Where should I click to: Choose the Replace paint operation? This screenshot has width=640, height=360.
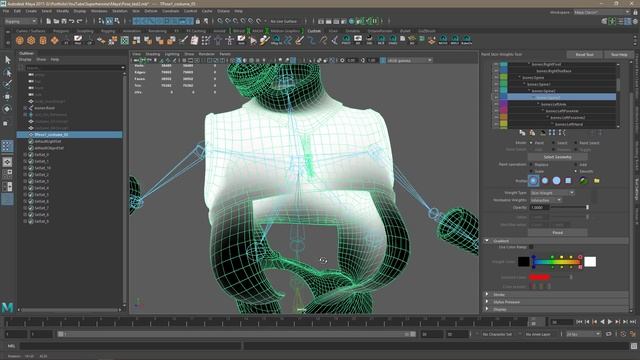click(x=531, y=164)
